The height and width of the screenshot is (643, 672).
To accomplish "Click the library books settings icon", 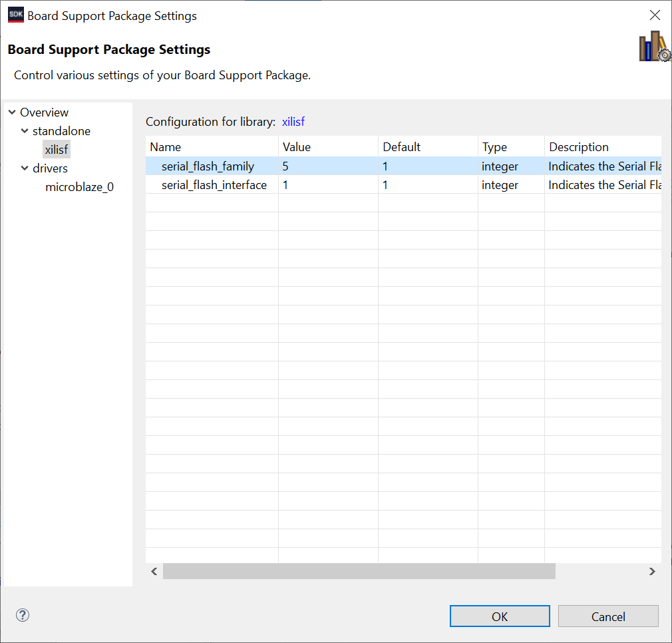I will point(655,46).
